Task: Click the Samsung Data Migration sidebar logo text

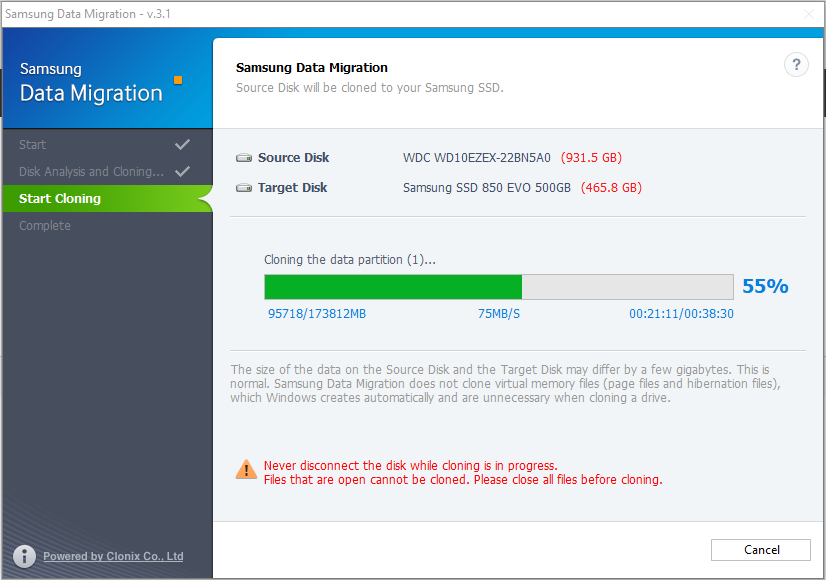Action: coord(91,83)
